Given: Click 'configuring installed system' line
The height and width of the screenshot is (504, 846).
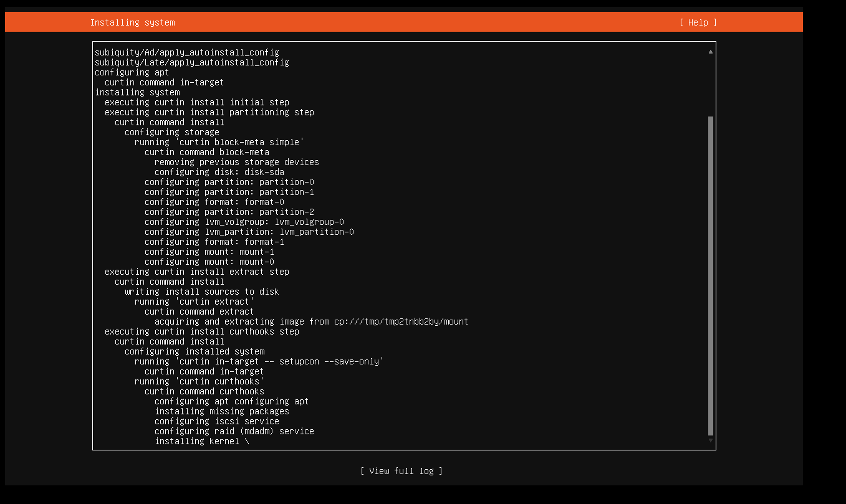Looking at the screenshot, I should coord(195,351).
